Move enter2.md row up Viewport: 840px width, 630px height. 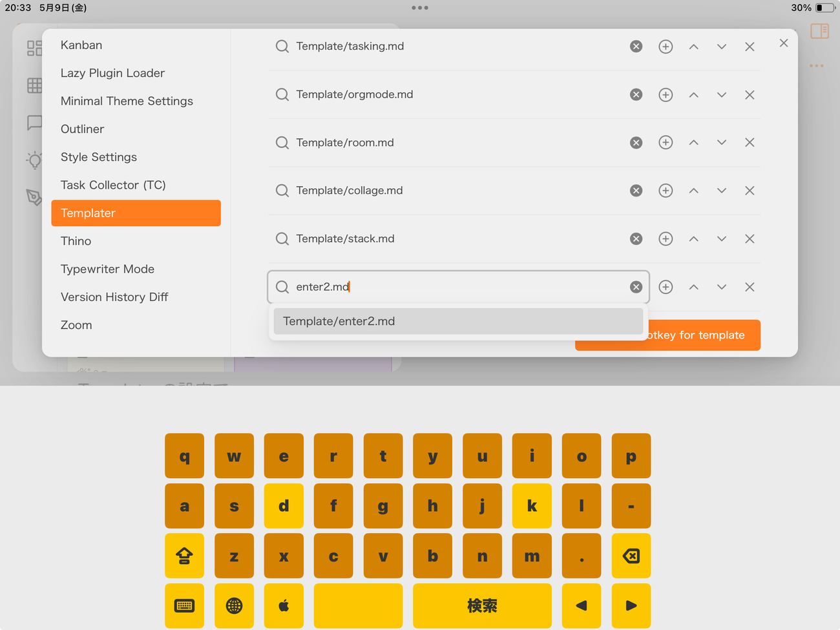coord(693,287)
